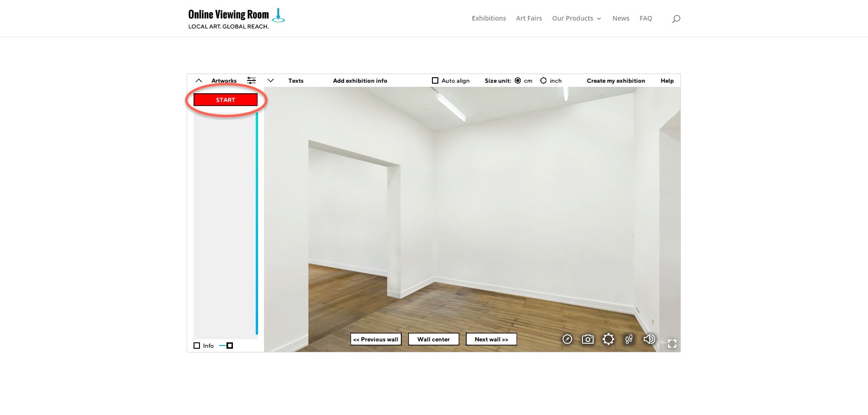Open the News page
This screenshot has width=868, height=415.
pos(621,18)
